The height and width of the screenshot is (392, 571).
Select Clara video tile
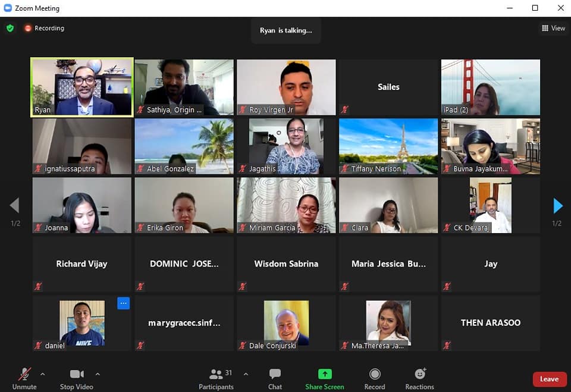point(388,205)
